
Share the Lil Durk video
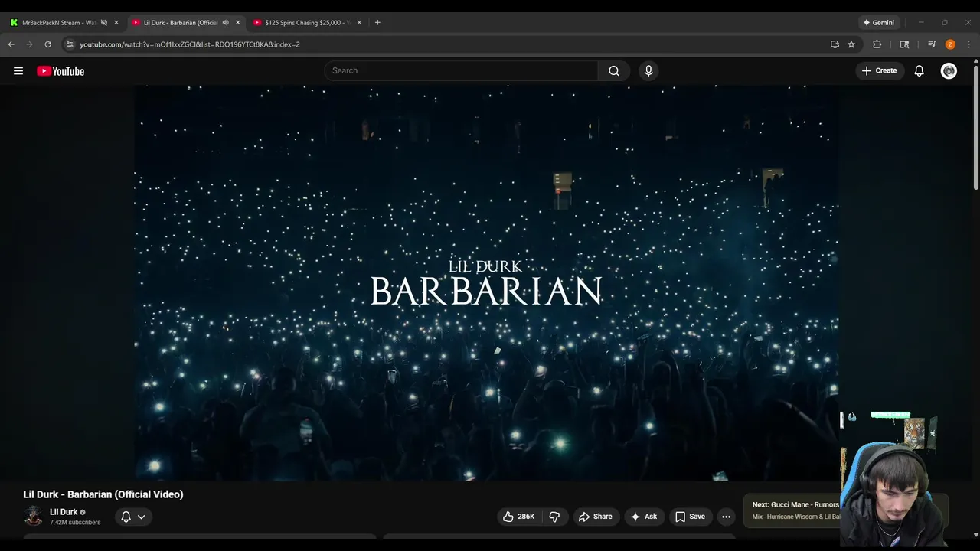coord(595,517)
